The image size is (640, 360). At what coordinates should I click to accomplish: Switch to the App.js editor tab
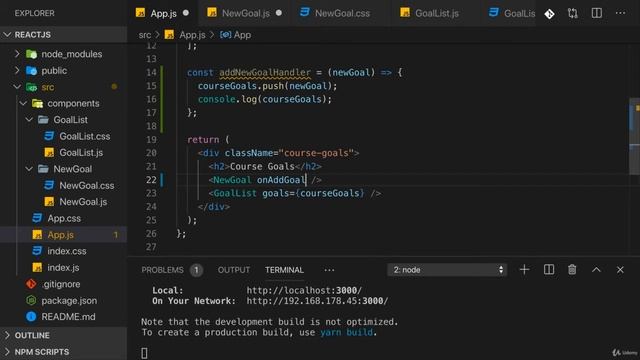pyautogui.click(x=162, y=13)
